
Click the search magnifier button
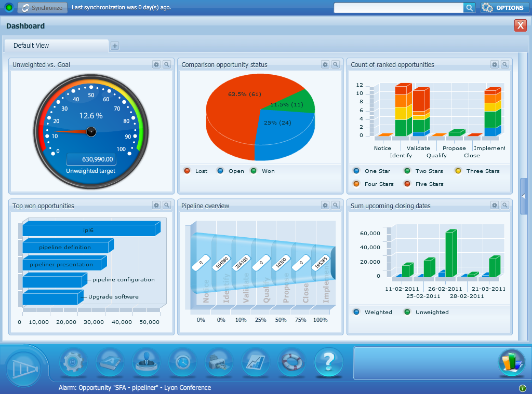pyautogui.click(x=469, y=7)
